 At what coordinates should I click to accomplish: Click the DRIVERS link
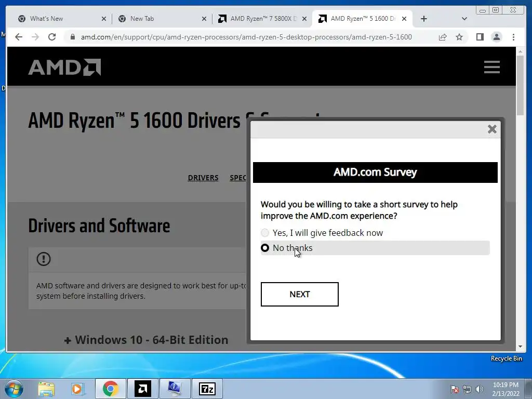tap(203, 178)
